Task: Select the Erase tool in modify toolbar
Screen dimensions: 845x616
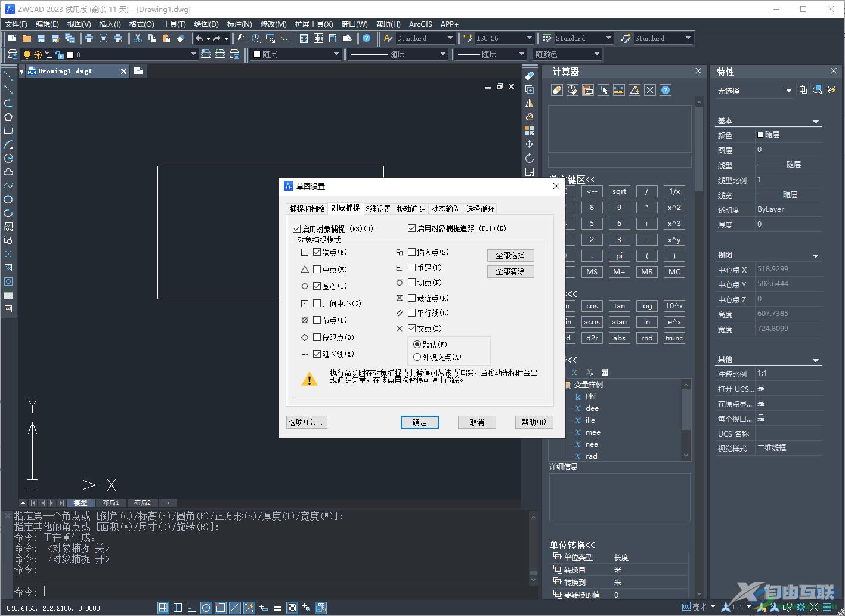Action: 530,76
